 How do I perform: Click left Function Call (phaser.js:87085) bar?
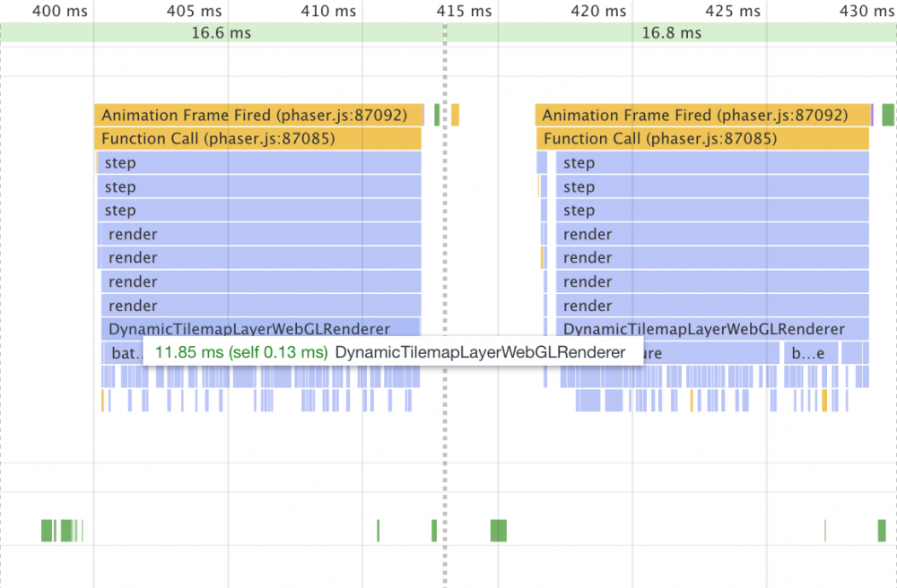click(x=257, y=139)
